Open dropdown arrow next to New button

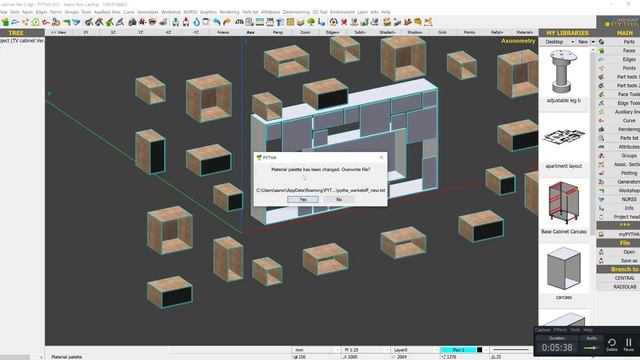(593, 42)
